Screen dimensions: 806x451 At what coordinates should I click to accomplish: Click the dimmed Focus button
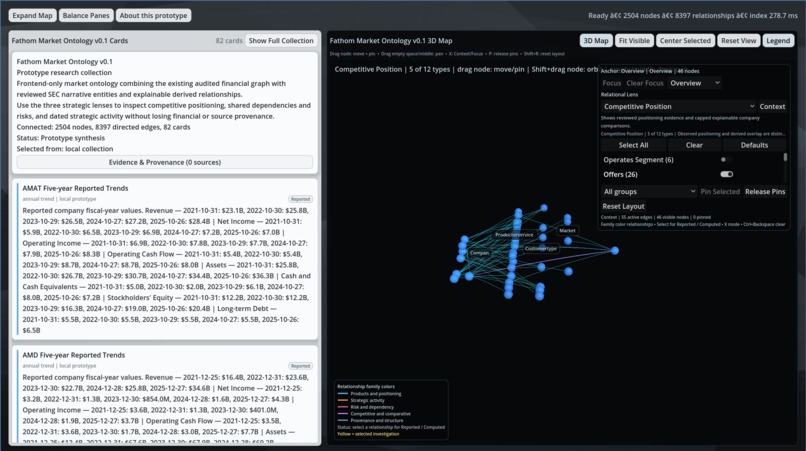click(611, 83)
